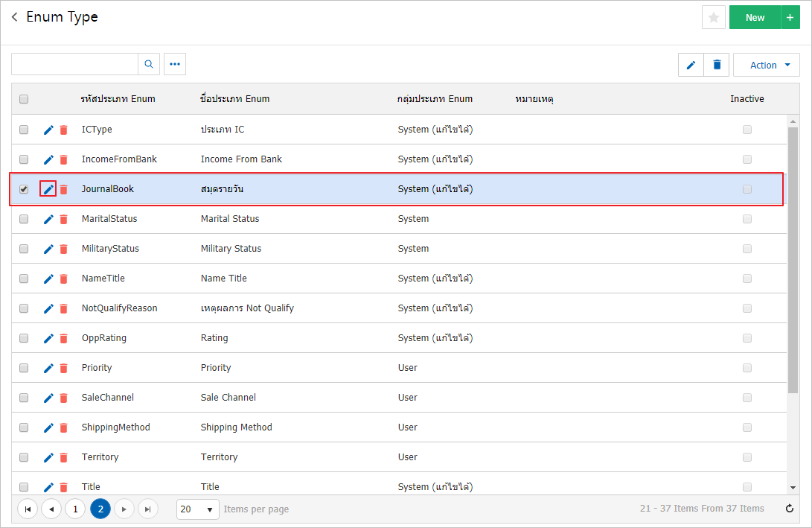Delete the NotQualifyReason row

coord(64,308)
